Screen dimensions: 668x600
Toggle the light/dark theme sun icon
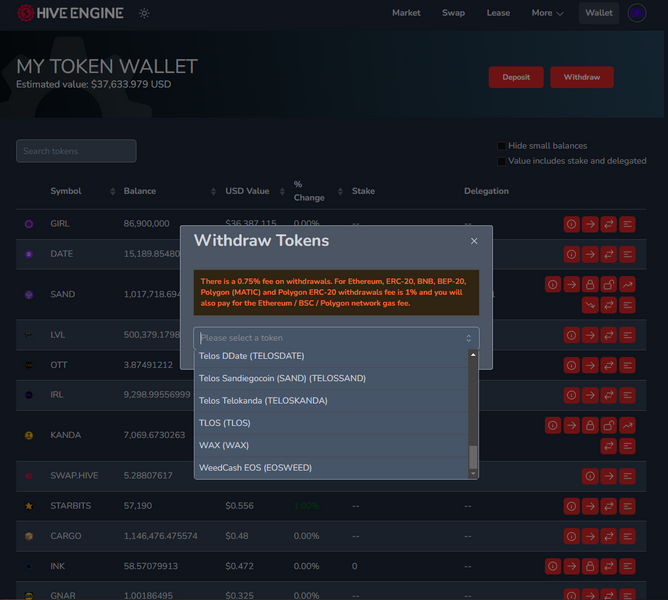click(x=144, y=13)
